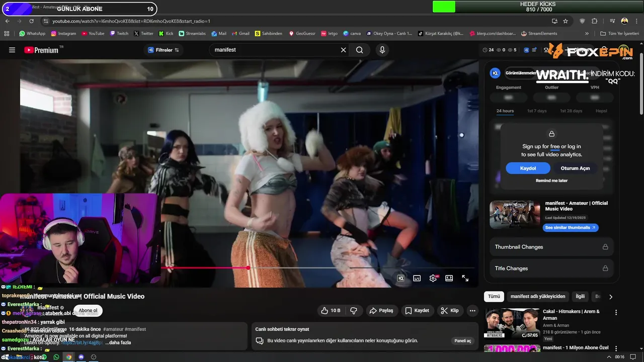This screenshot has height=362, width=644.
Task: Open the IQ overlay button in the player
Action: point(401,278)
